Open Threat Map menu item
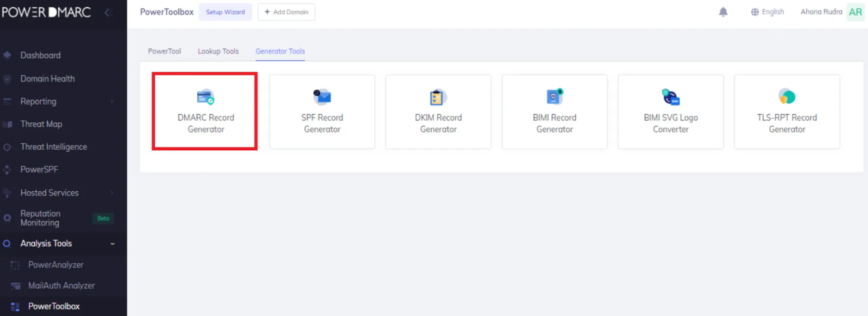This screenshot has height=316, width=868. [41, 124]
